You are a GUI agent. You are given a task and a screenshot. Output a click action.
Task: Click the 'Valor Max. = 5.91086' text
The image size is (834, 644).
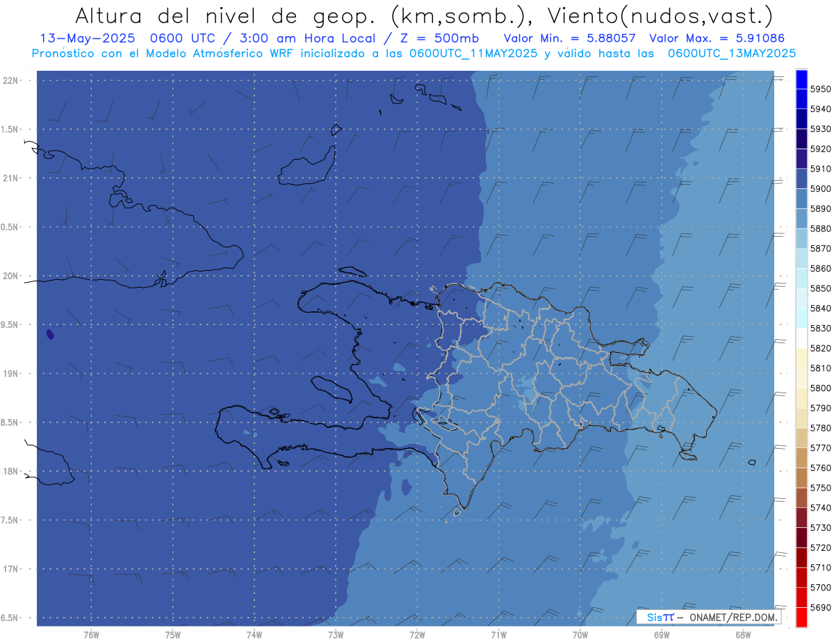pos(717,38)
